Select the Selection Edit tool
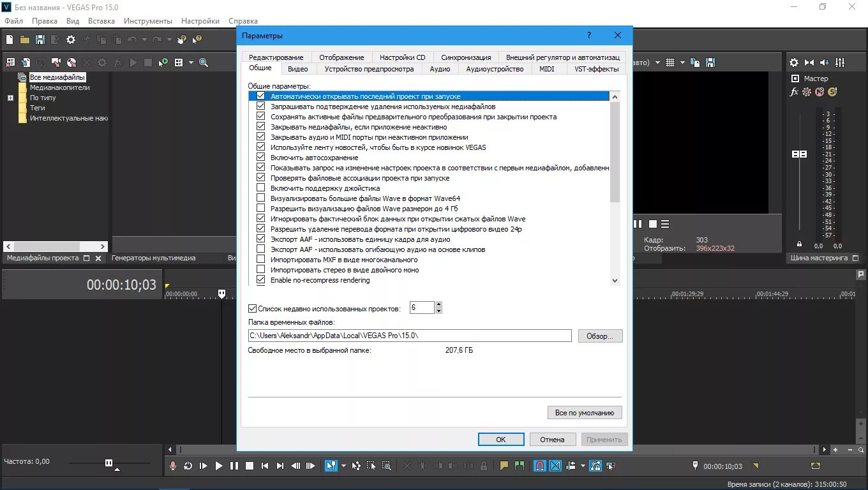This screenshot has height=490, width=868. 371,466
